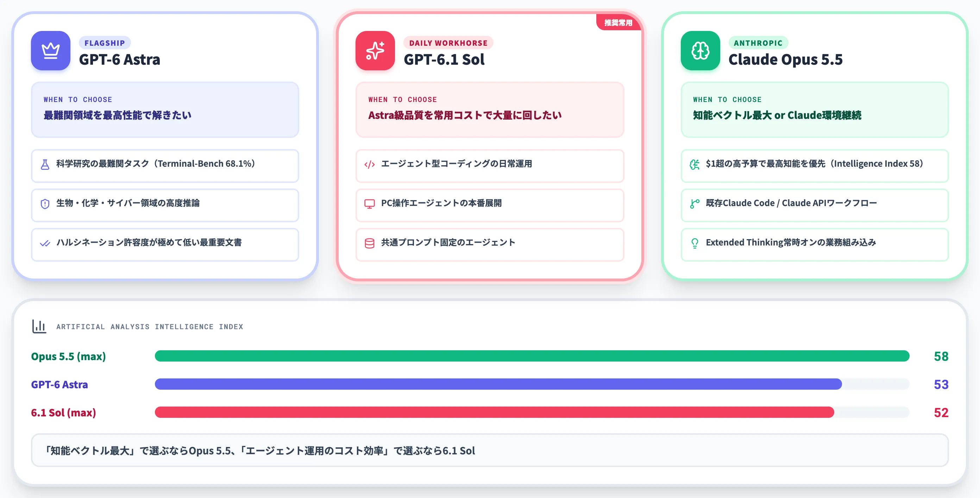Click the score value 58
Viewport: 980px width, 498px height.
(941, 356)
